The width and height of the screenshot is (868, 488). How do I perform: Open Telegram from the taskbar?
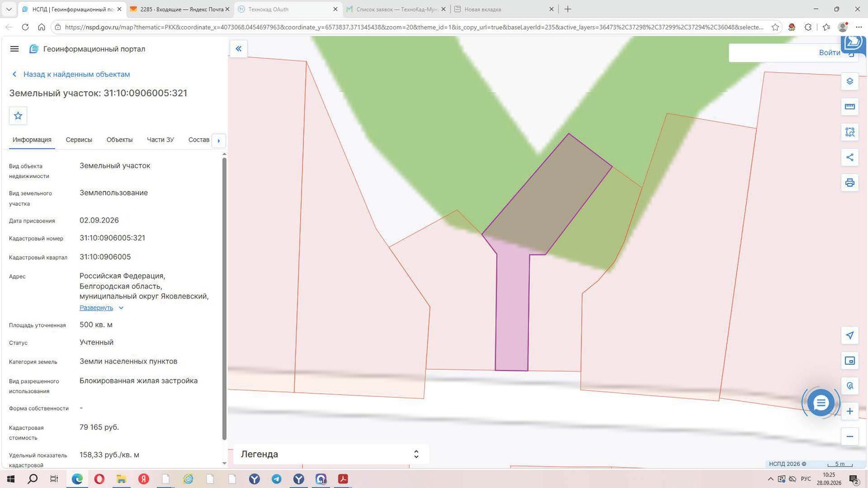pyautogui.click(x=277, y=479)
